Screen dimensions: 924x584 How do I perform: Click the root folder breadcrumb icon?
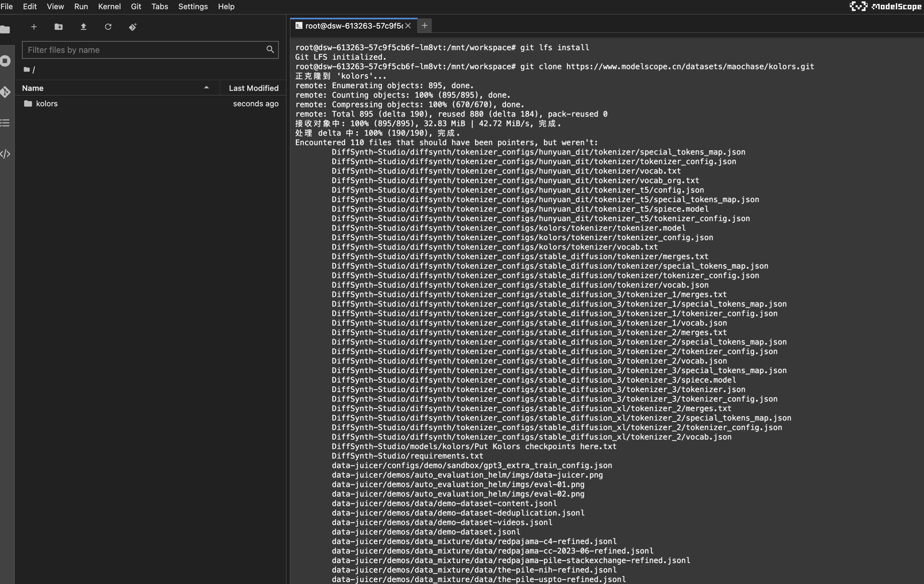coord(27,70)
